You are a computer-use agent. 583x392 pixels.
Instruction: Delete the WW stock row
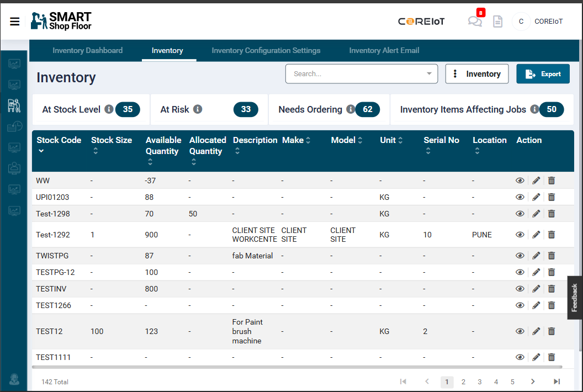coord(551,181)
